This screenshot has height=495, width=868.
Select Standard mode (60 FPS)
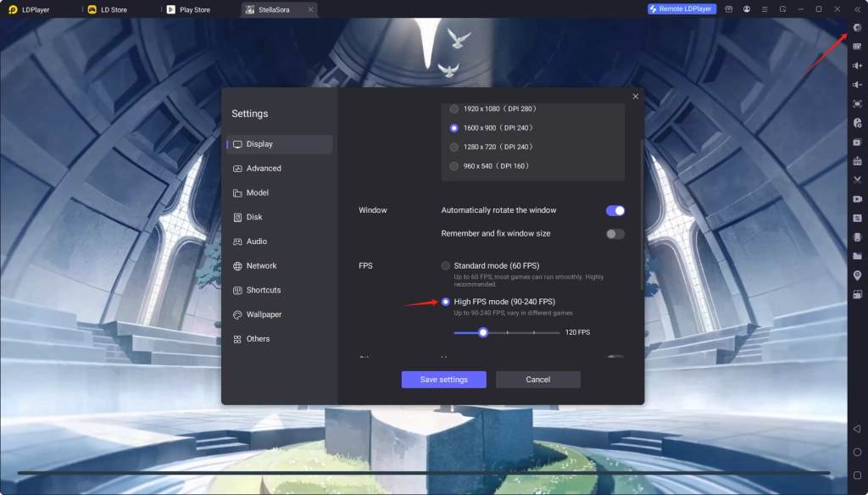[x=447, y=264]
